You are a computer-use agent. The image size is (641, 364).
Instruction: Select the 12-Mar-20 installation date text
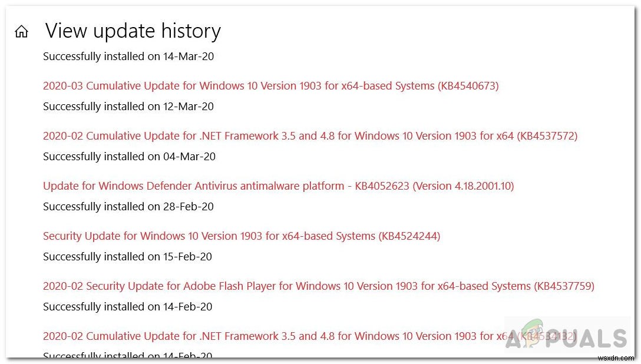(128, 106)
